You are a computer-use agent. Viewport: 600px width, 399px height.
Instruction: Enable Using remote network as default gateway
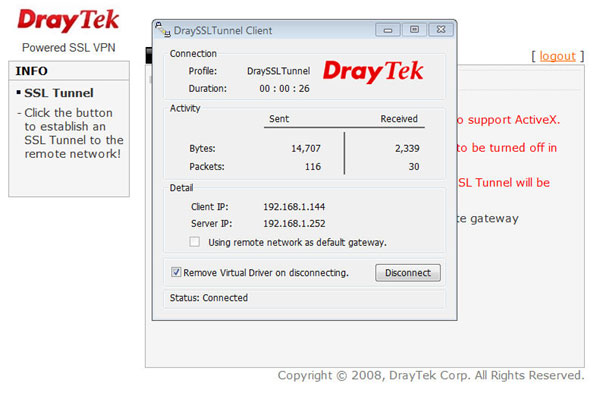194,242
